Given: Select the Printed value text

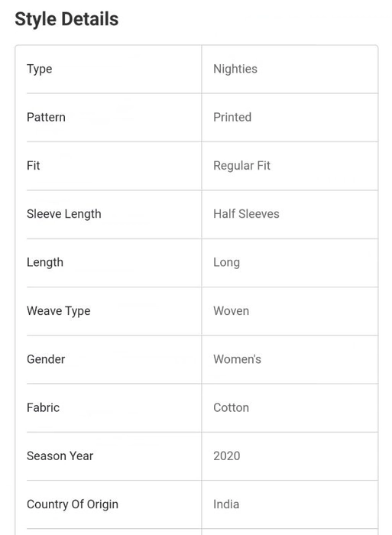Looking at the screenshot, I should point(232,118).
